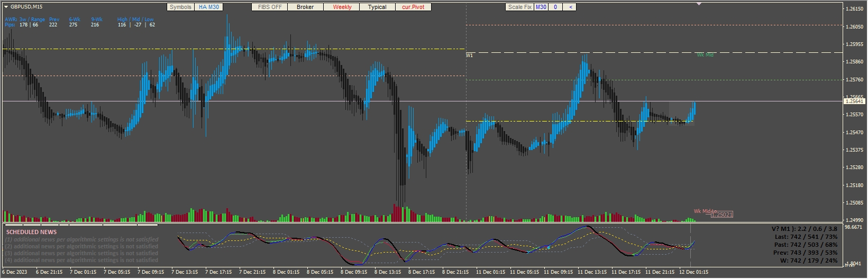Image resolution: width=868 pixels, height=279 pixels.
Task: Toggle the cur.Pivot button
Action: (x=413, y=7)
